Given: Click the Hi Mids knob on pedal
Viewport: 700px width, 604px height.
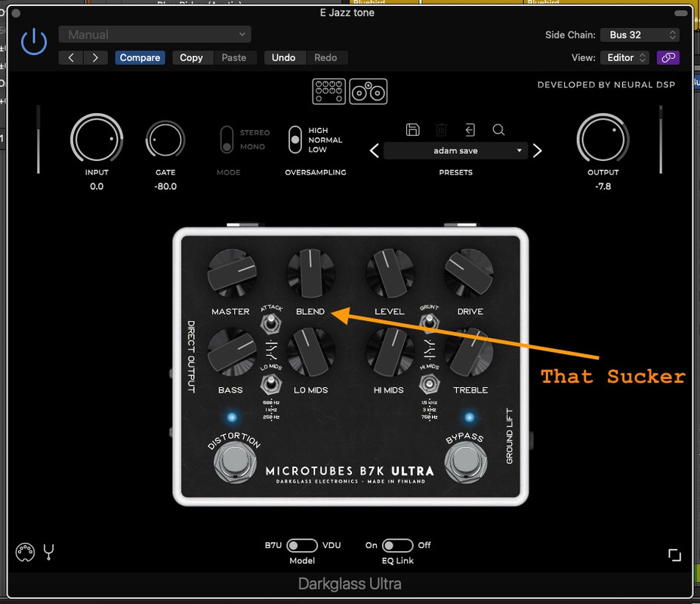Looking at the screenshot, I should tap(390, 353).
